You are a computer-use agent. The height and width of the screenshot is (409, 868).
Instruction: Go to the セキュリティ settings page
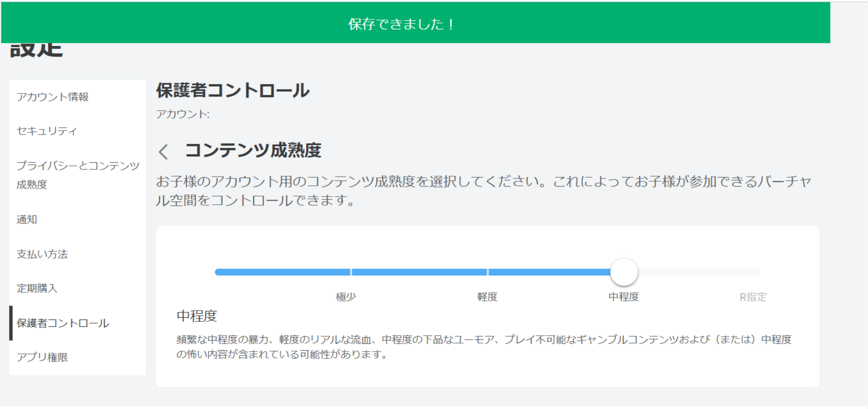[47, 131]
